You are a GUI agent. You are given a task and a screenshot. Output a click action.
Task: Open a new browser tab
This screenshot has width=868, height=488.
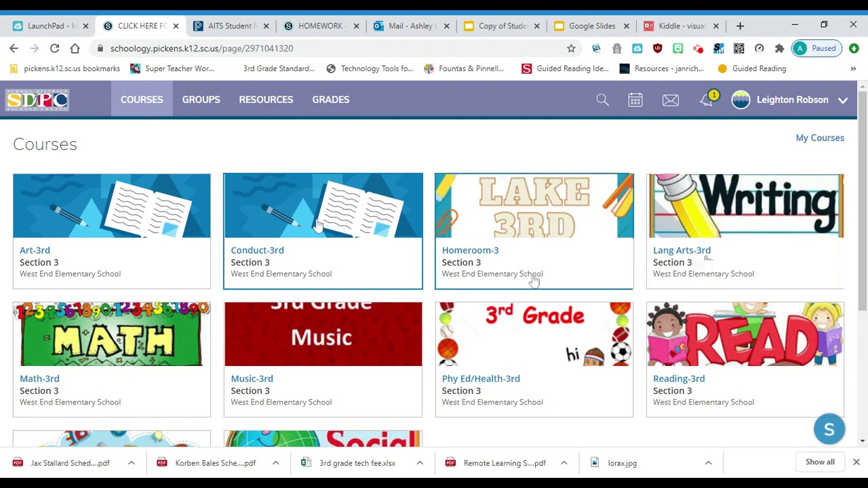[740, 26]
